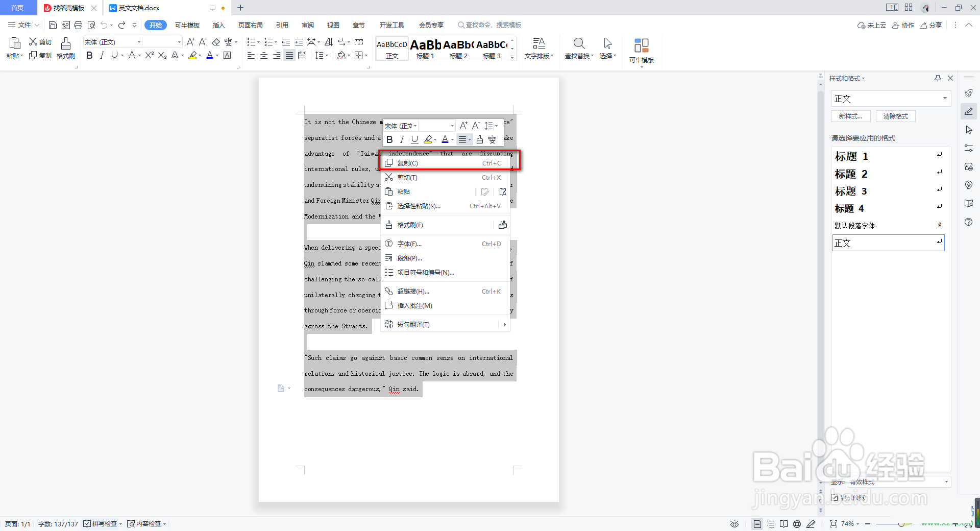Viewport: 980px width, 531px height.
Task: Open the mini toolbar font size dropdown
Action: [452, 126]
